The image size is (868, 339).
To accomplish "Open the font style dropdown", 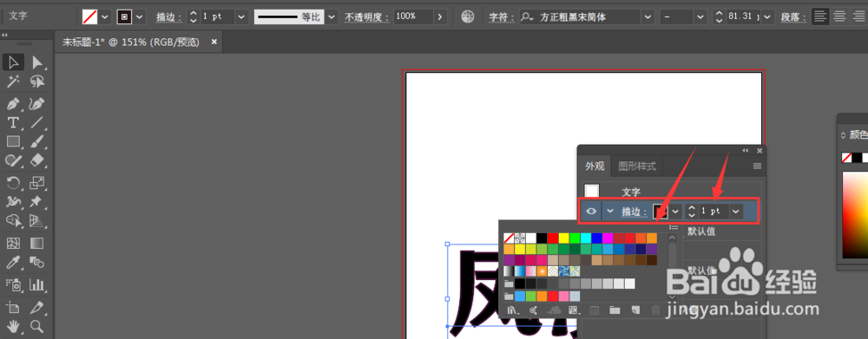I will click(x=701, y=17).
